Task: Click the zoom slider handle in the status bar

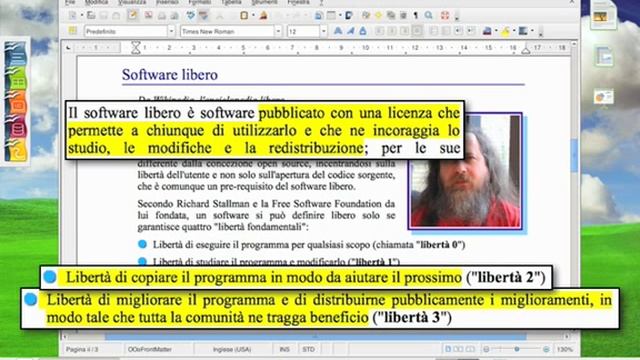Action: (x=516, y=349)
